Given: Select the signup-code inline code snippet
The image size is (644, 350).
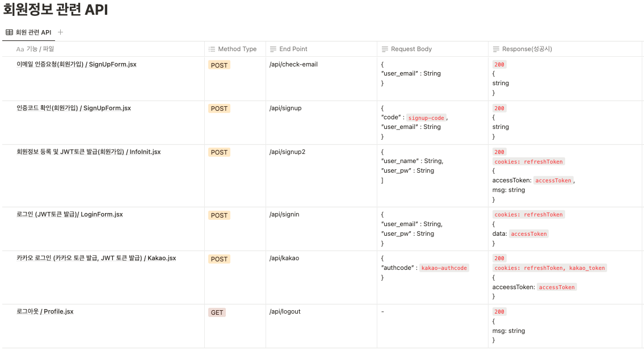Looking at the screenshot, I should (426, 118).
